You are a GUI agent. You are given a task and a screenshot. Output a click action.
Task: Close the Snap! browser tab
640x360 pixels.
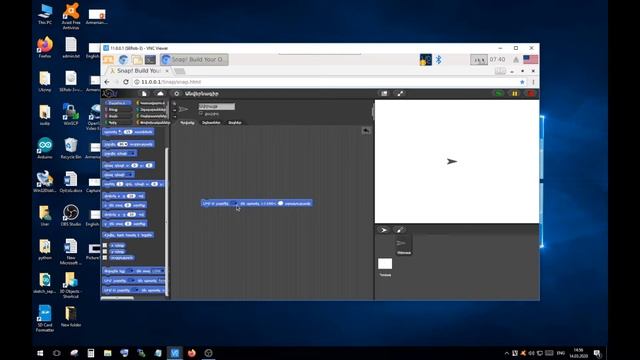[167, 71]
